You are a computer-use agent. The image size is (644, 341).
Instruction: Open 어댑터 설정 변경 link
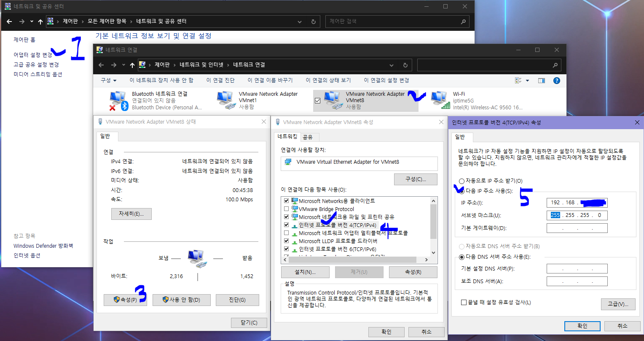pyautogui.click(x=33, y=55)
